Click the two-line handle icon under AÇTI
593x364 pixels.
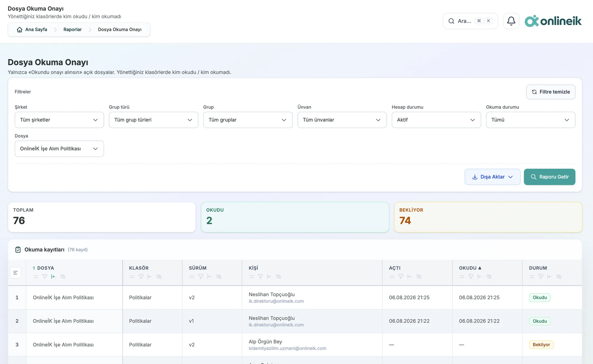click(392, 277)
